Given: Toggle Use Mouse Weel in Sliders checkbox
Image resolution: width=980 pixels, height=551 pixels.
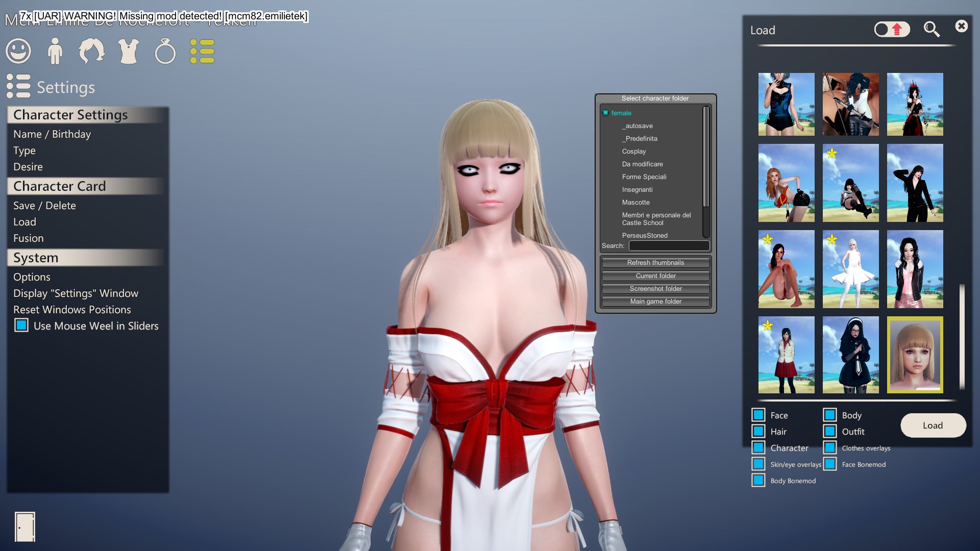Looking at the screenshot, I should [x=21, y=325].
